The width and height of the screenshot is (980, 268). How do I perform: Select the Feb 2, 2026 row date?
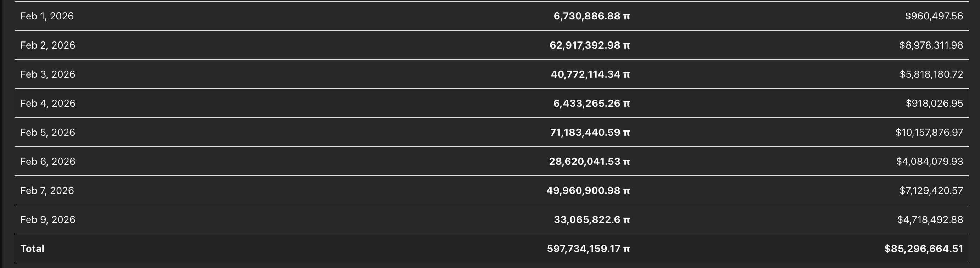[x=48, y=45]
